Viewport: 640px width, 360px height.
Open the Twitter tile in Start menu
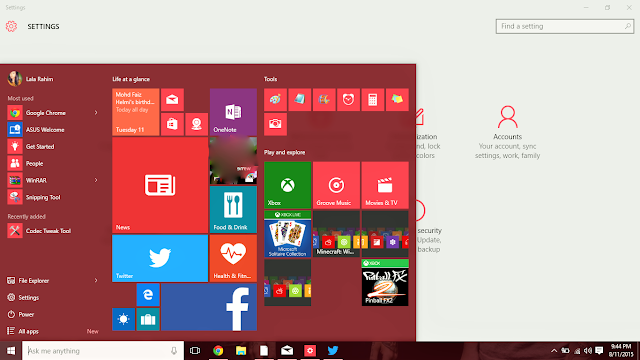[x=160, y=258]
